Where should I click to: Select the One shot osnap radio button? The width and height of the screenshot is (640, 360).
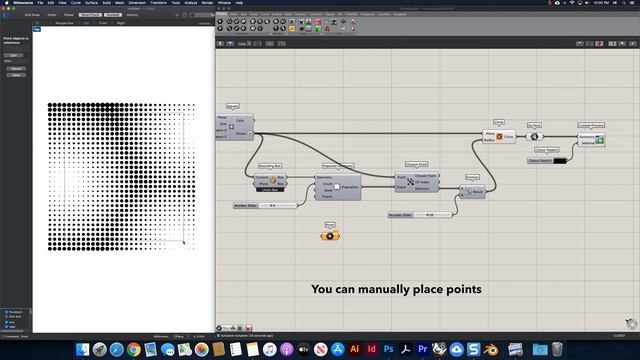(x=7, y=316)
